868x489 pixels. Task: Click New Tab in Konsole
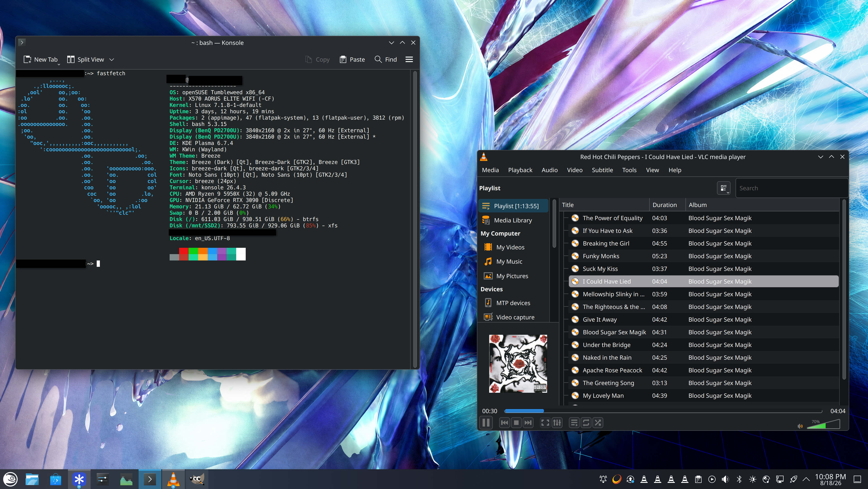[x=41, y=60]
